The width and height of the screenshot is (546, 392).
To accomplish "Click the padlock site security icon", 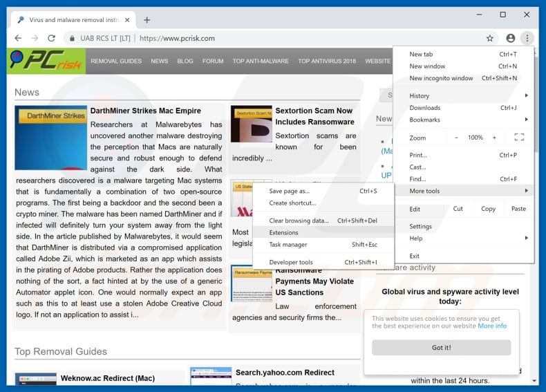I will tap(72, 38).
